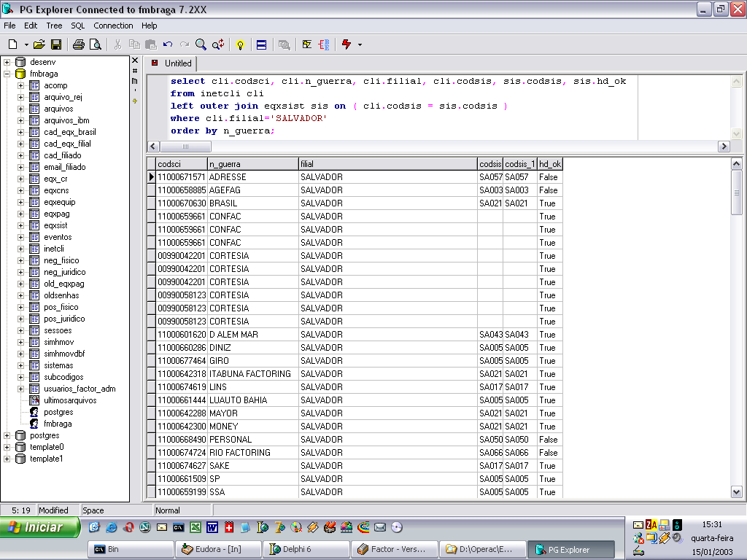Run query with the red lightning icon

tap(346, 44)
